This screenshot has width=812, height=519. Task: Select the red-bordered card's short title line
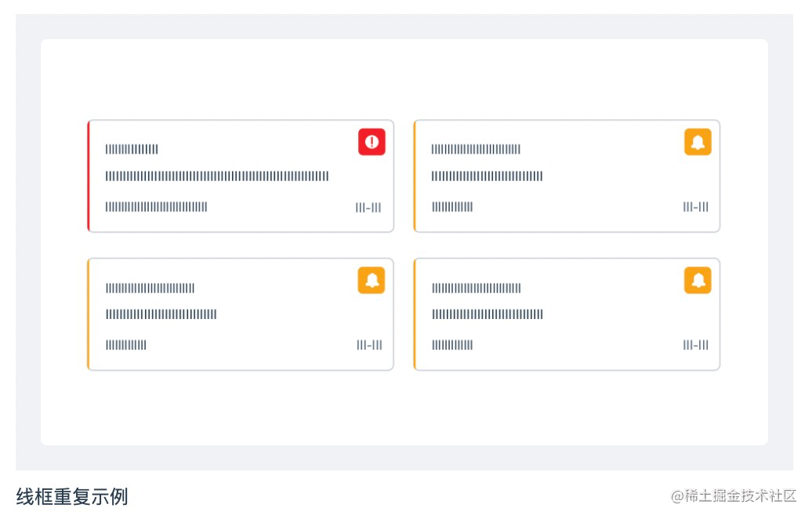132,149
